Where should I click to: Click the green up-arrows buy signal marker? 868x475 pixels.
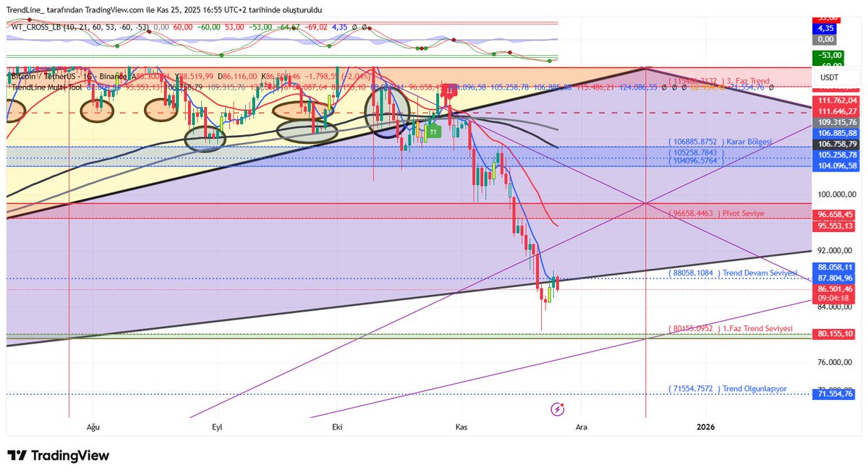(433, 132)
